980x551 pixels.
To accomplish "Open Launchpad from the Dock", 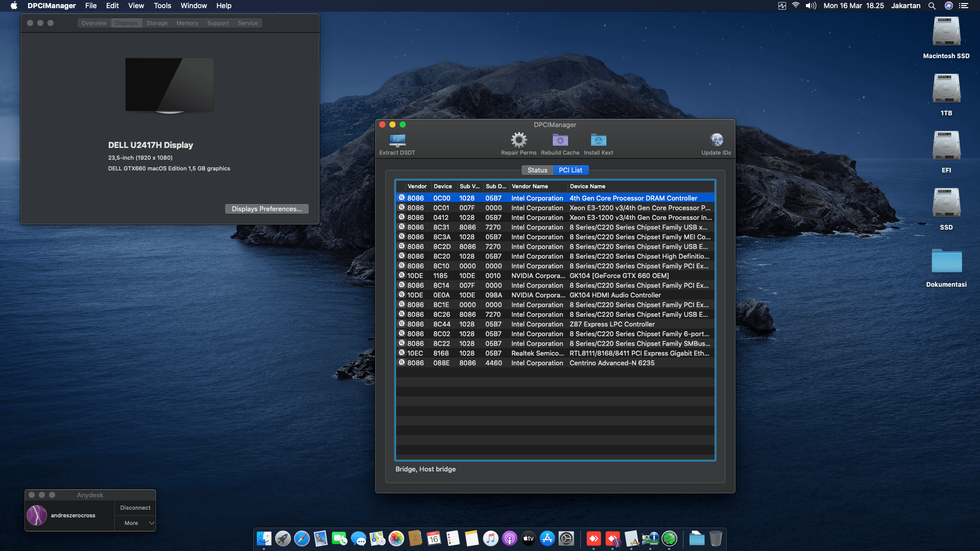I will pos(283,538).
